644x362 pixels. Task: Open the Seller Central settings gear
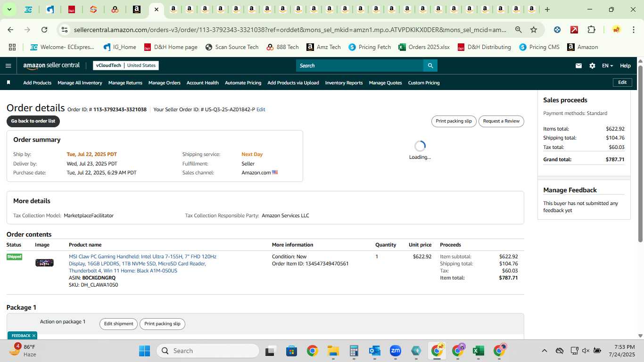592,66
